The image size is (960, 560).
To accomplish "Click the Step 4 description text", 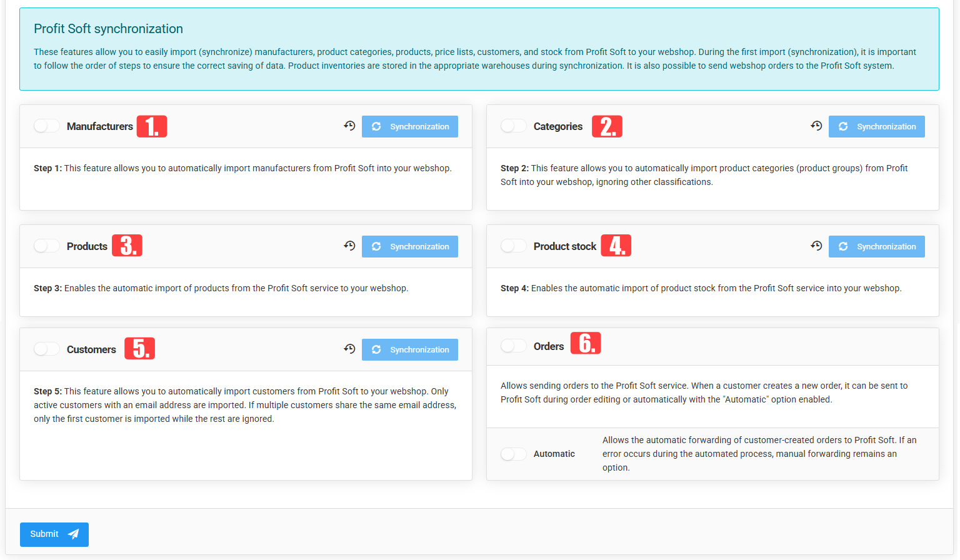I will (701, 288).
